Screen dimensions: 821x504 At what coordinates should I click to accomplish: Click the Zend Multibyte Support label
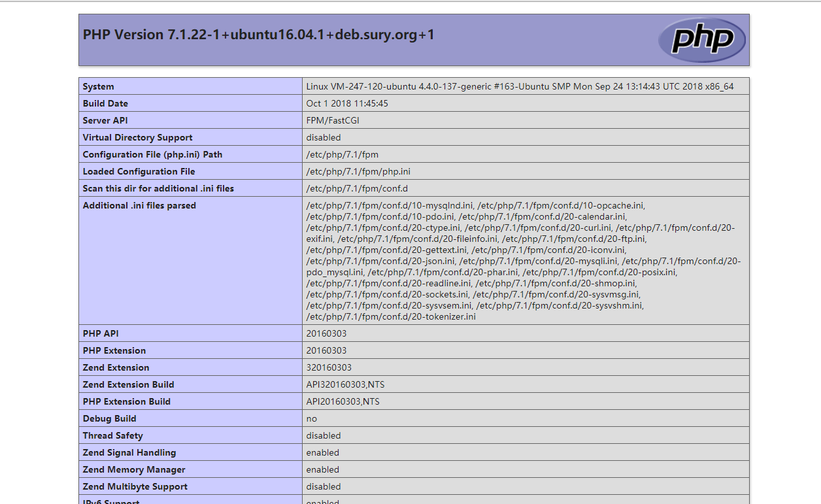(135, 486)
